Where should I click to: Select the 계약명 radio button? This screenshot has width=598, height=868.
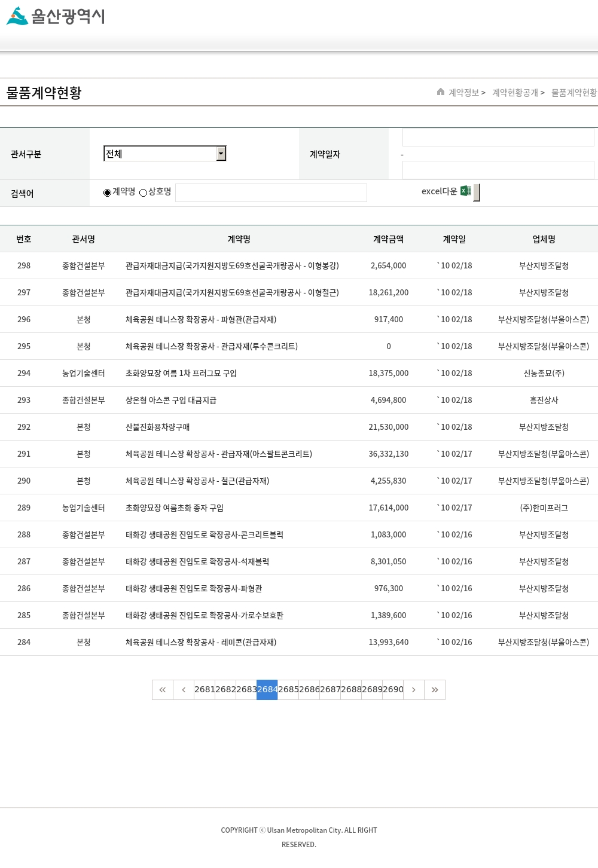pyautogui.click(x=108, y=192)
